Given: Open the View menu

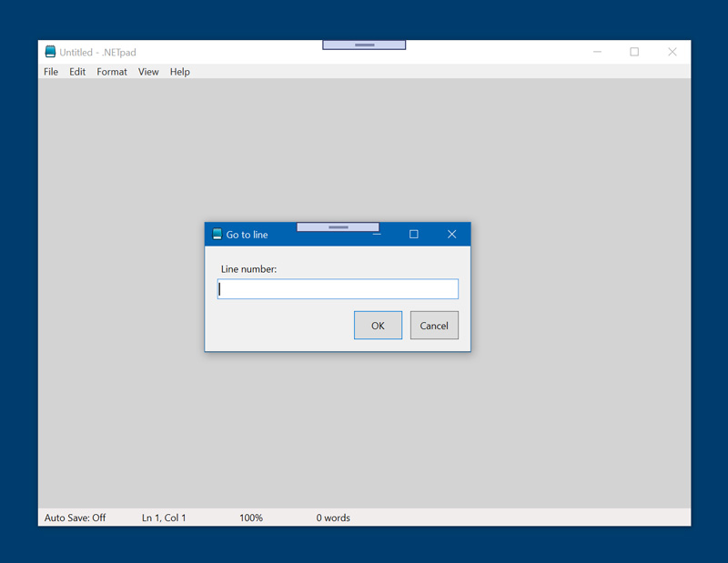Looking at the screenshot, I should click(148, 72).
